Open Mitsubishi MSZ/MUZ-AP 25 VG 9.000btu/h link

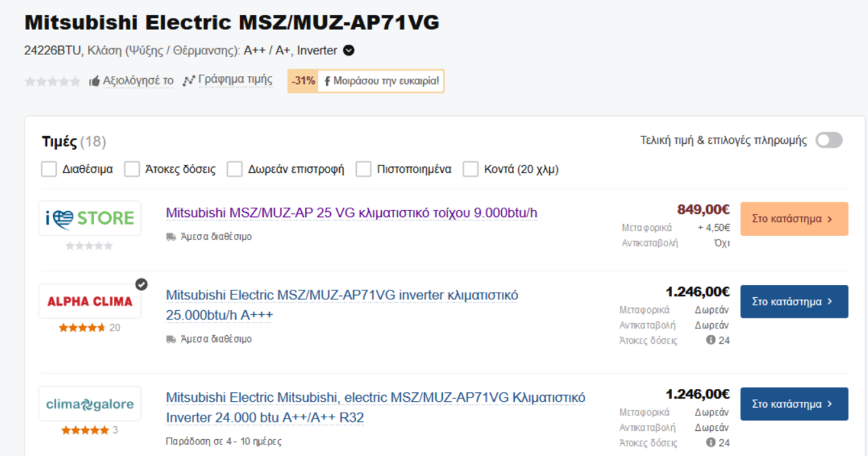pos(351,213)
